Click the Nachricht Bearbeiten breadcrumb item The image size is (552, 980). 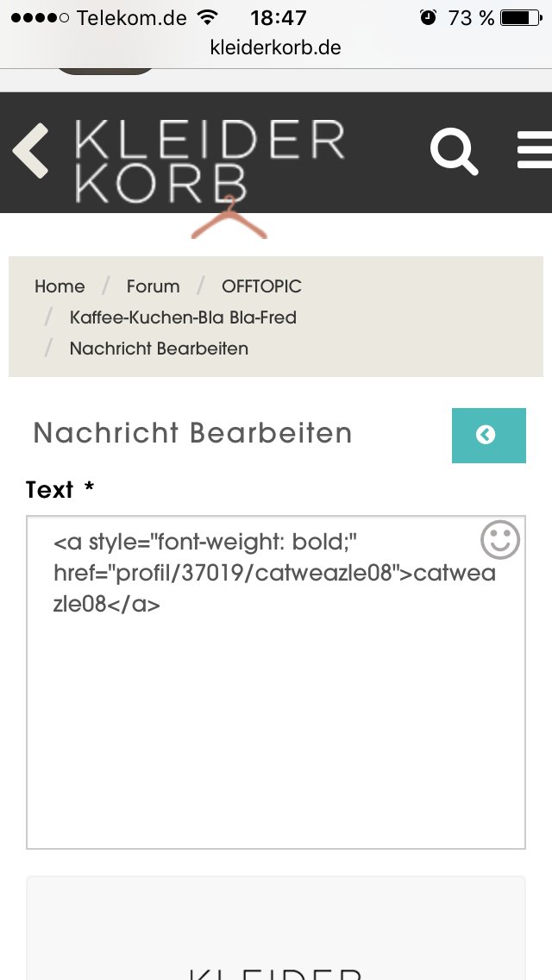tap(159, 349)
